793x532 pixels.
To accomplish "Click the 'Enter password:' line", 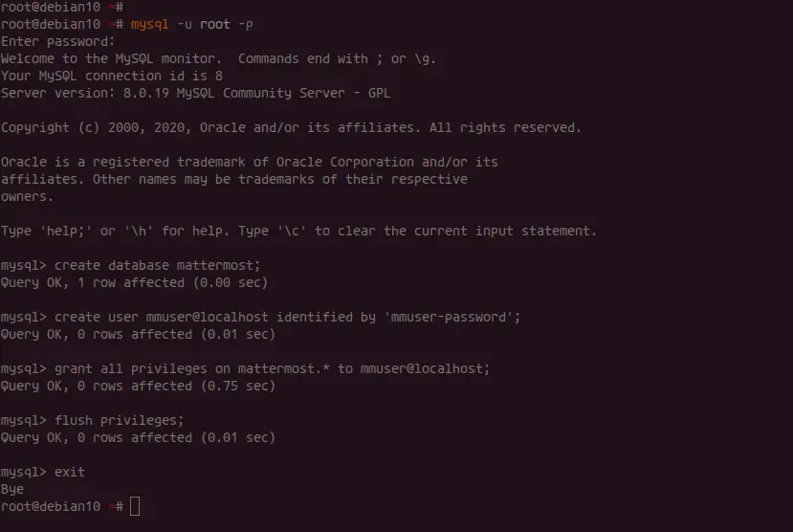I will coord(57,41).
